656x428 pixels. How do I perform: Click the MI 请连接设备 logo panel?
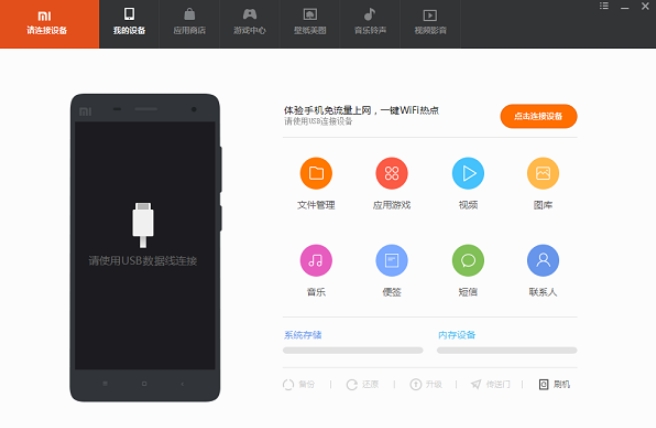[49, 24]
